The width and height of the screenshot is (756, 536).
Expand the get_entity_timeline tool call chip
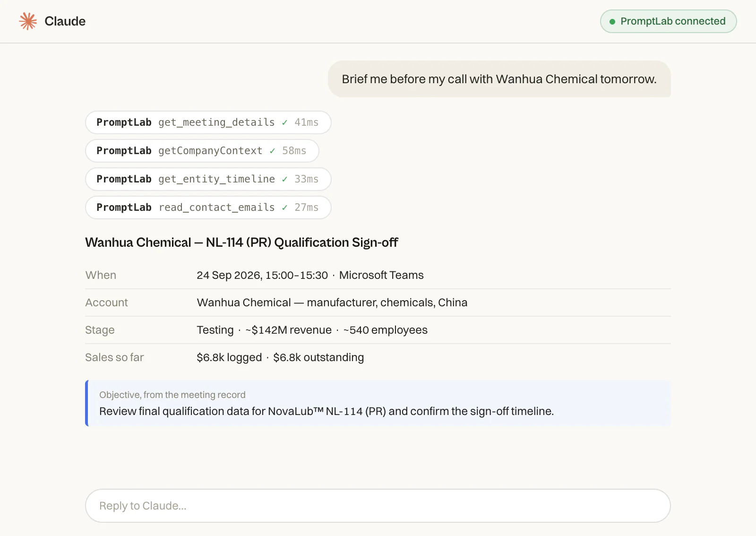[x=208, y=179]
